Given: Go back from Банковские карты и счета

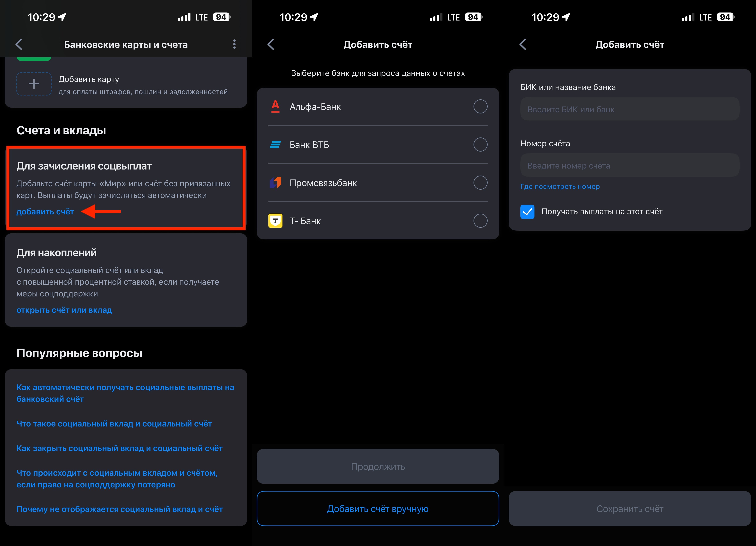Looking at the screenshot, I should tap(19, 44).
